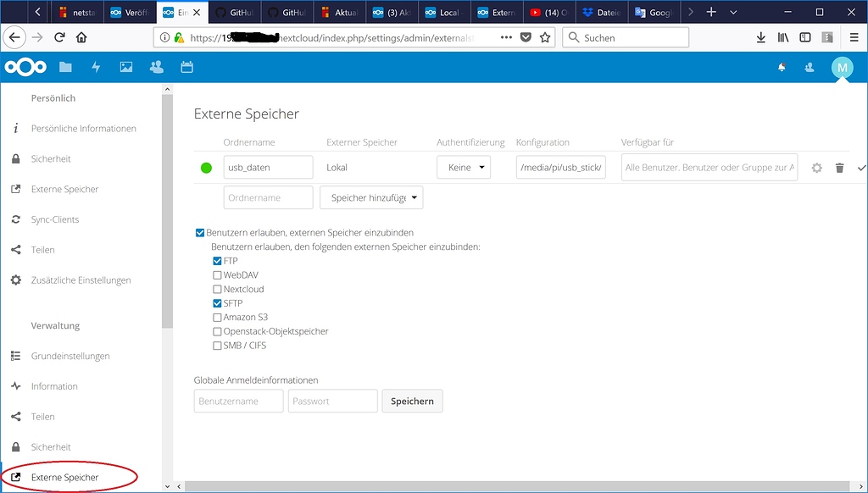
Task: Open Persönliche Informationen settings
Action: [x=83, y=129]
